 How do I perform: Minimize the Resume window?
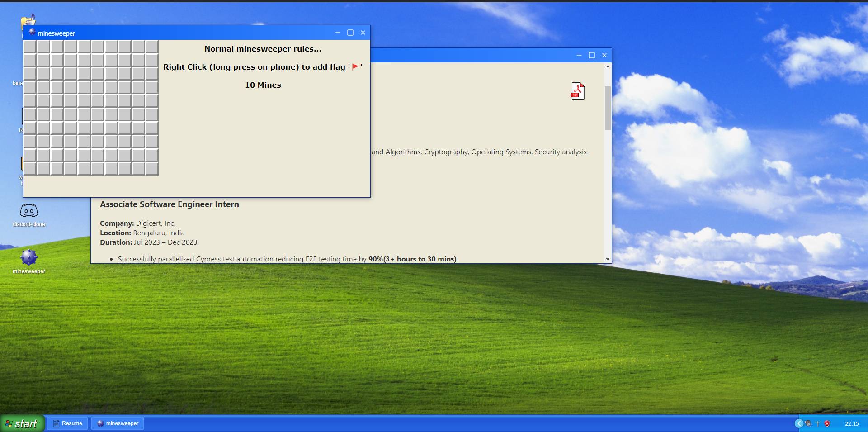(x=579, y=55)
